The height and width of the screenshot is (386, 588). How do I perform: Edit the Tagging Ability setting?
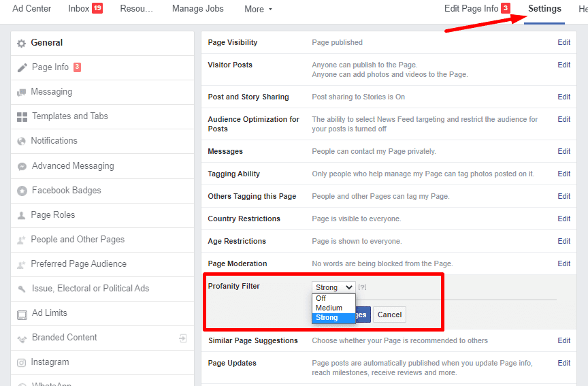(563, 174)
